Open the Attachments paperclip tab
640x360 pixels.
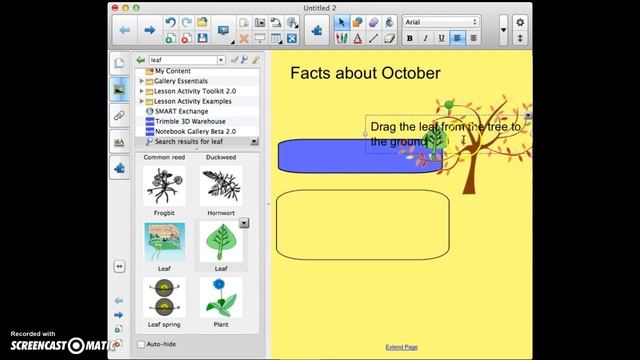coord(119,116)
